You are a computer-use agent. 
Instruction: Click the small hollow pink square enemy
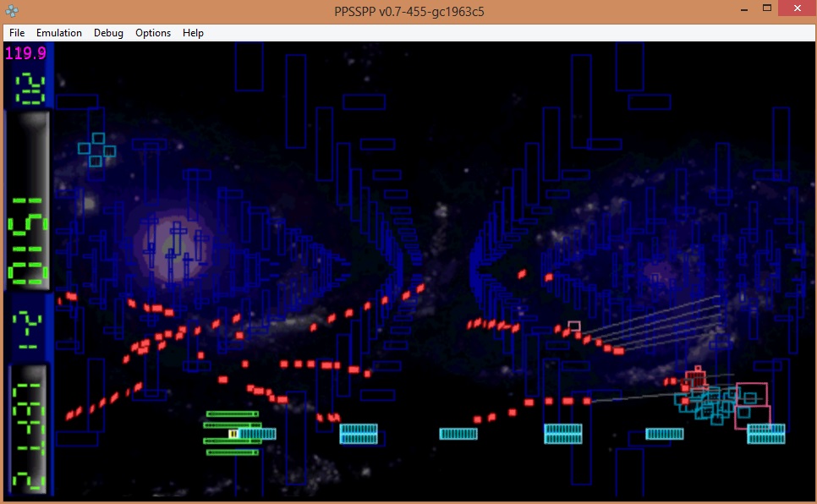tap(574, 326)
